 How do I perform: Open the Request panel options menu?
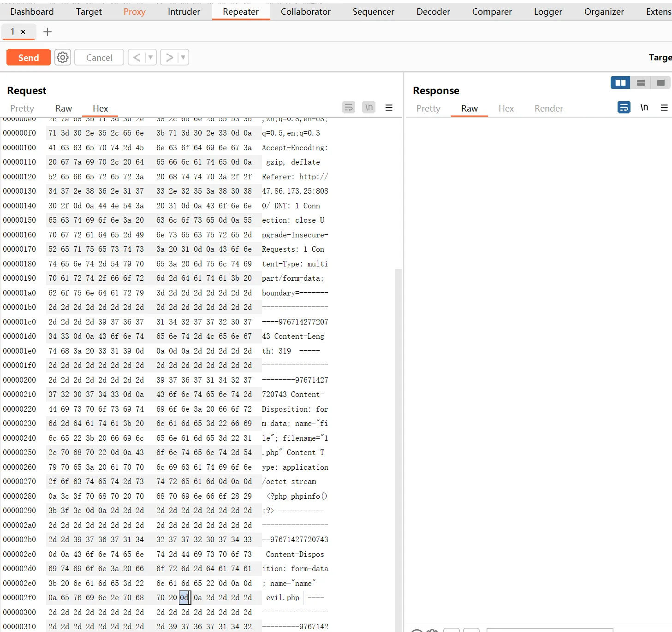tap(389, 107)
